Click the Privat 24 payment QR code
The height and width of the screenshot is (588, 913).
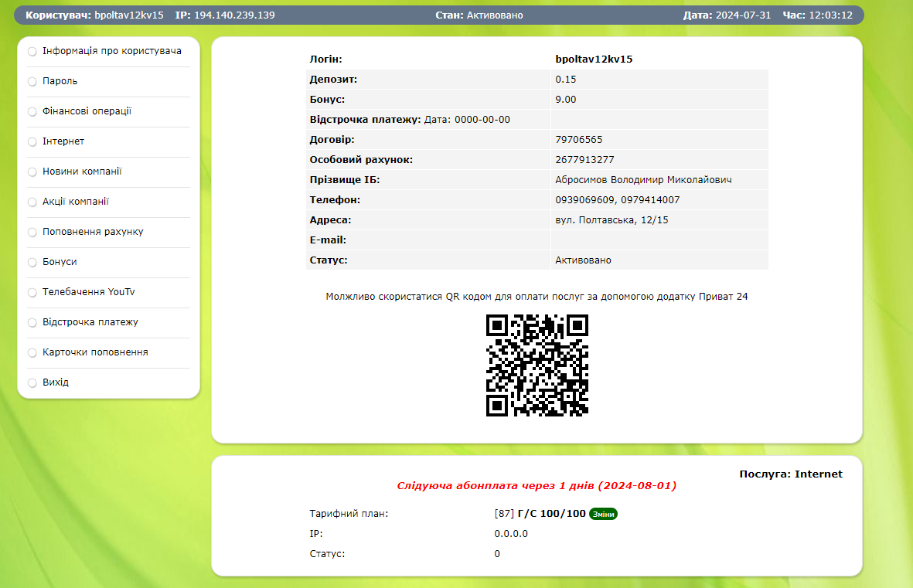tap(537, 365)
